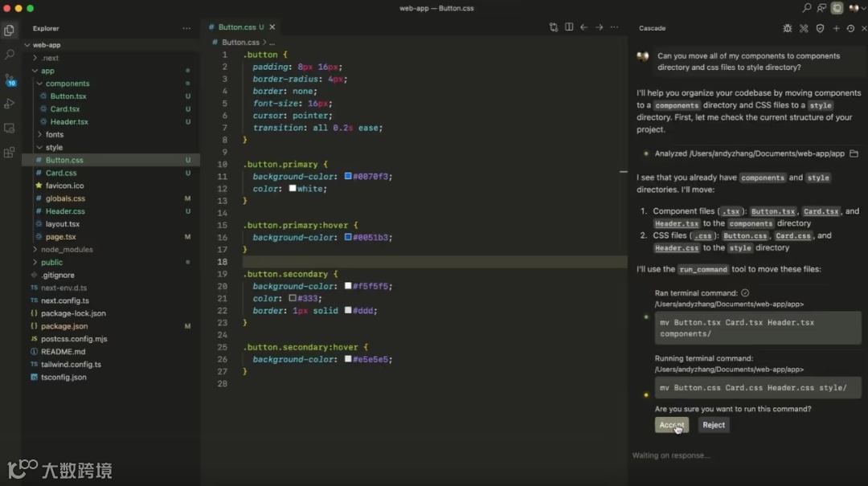Viewport: 868px width, 486px height.
Task: Click the open changes icon in editor toolbar
Action: [554, 27]
